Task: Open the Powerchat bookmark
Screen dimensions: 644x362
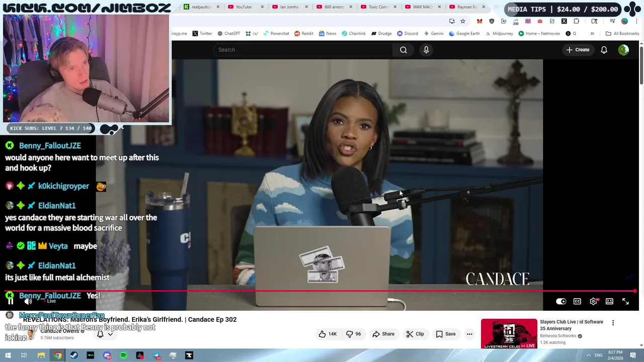Action: click(x=276, y=34)
